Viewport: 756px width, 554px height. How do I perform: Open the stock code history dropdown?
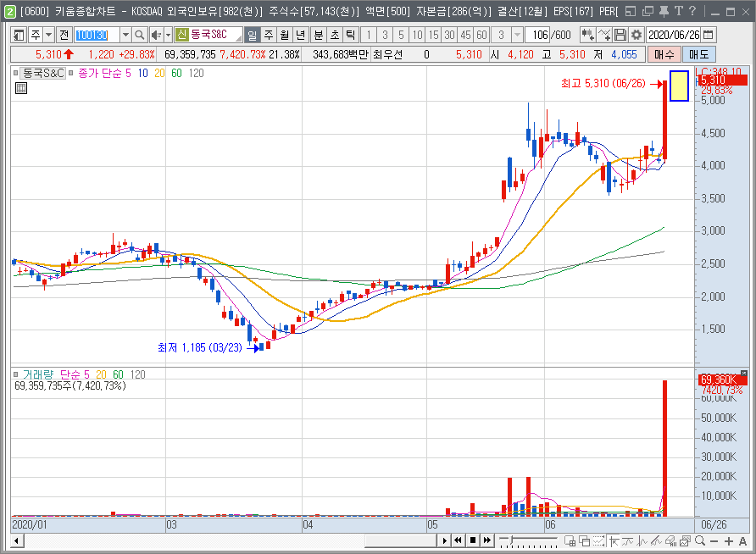[x=125, y=35]
